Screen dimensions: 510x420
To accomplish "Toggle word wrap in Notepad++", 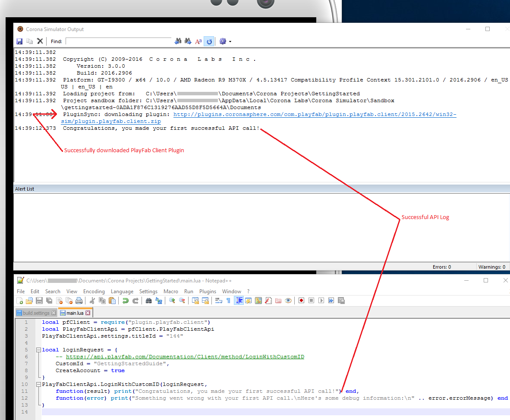I will [x=219, y=301].
